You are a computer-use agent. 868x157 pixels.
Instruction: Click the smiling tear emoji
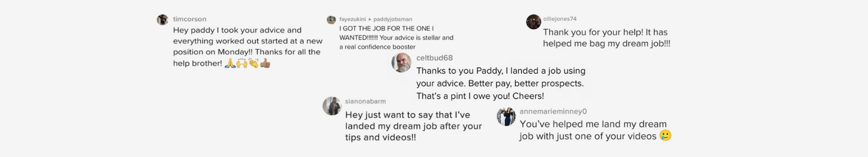coord(665,135)
